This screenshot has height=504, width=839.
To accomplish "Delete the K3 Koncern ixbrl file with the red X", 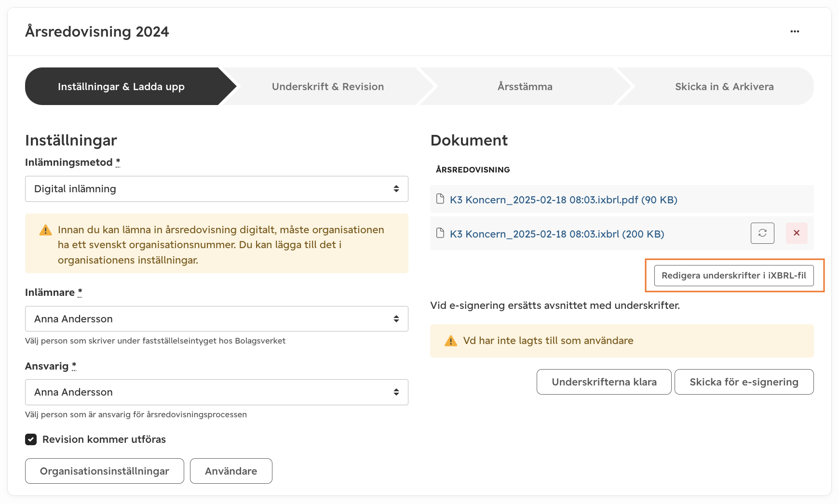I will coord(797,233).
